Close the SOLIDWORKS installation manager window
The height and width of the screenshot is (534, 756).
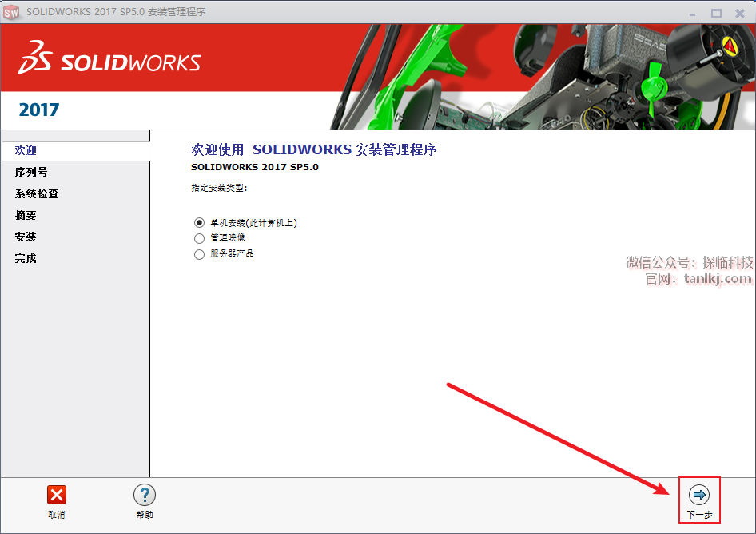[x=740, y=13]
